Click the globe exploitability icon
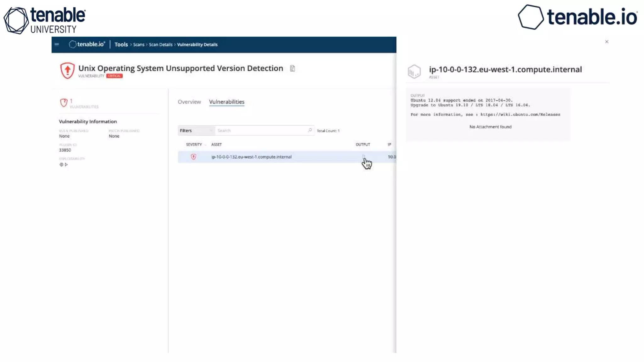Screen dimensions: 644x362 (61, 164)
